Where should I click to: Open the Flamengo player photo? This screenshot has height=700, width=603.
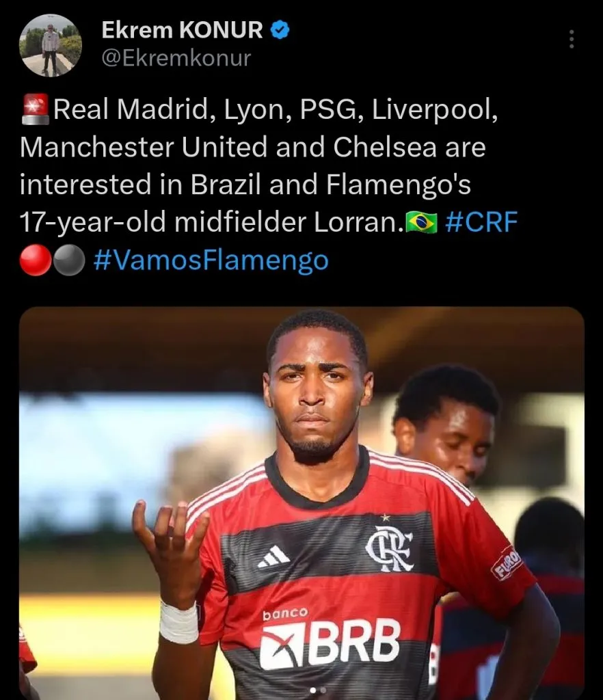tap(301, 503)
